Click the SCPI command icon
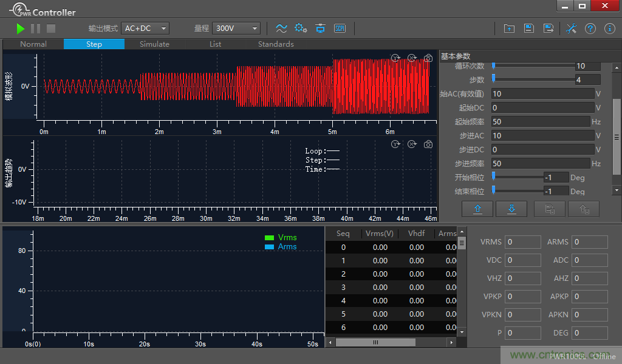622x364 pixels. point(340,28)
